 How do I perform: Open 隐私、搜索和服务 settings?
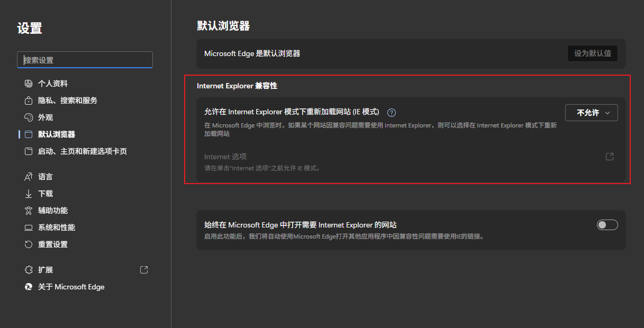[x=66, y=100]
